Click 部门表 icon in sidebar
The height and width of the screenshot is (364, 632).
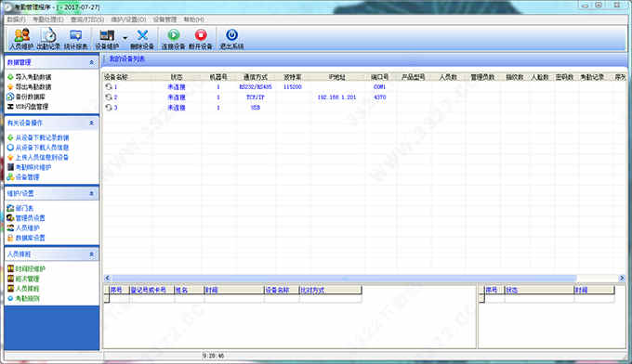coord(10,208)
